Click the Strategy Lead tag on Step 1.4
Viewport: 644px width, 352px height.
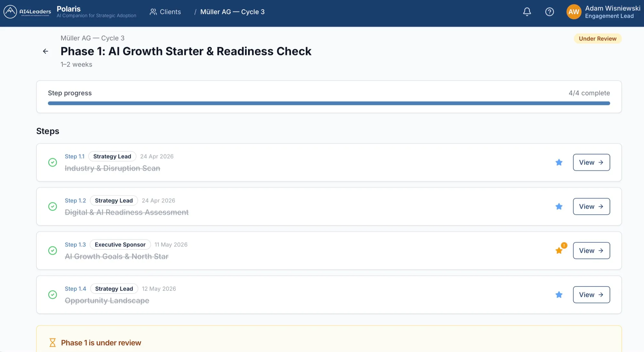pos(114,289)
